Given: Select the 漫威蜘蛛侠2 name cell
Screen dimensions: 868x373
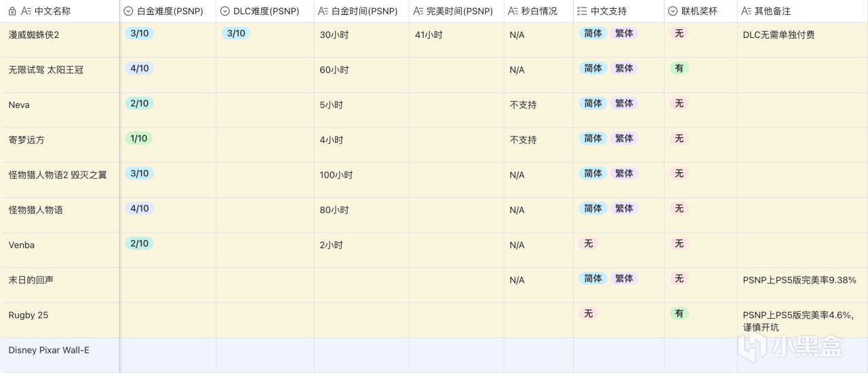Looking at the screenshot, I should tap(60, 40).
